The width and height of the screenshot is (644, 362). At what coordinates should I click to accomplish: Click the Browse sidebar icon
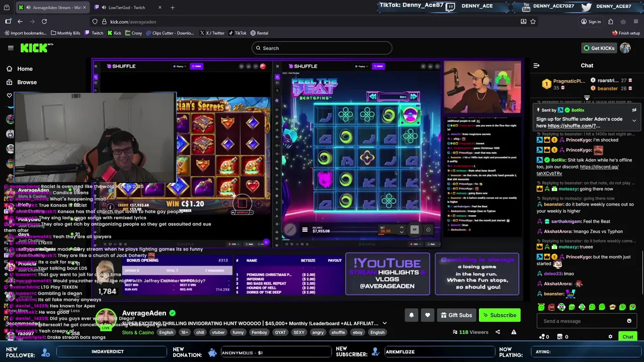[9, 82]
